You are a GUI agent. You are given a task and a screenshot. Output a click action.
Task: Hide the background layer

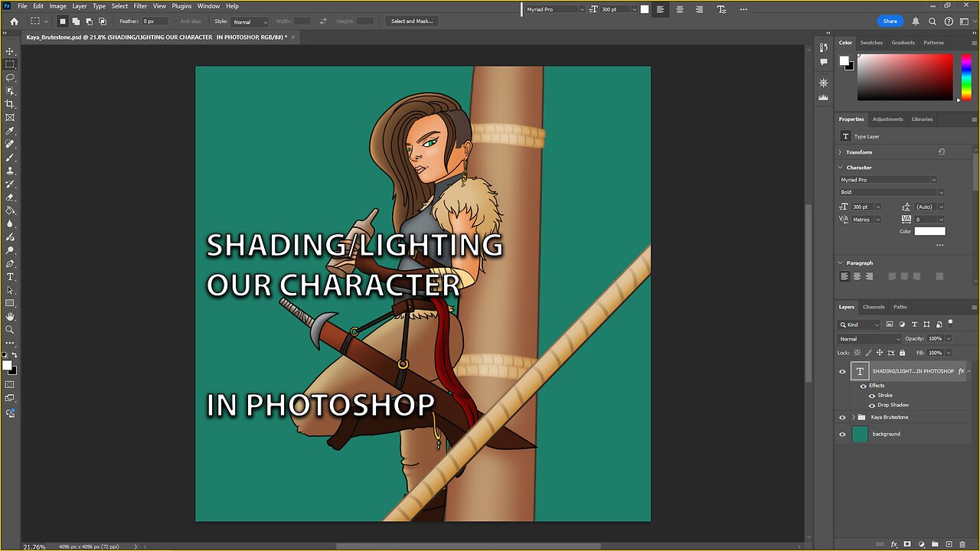click(843, 434)
